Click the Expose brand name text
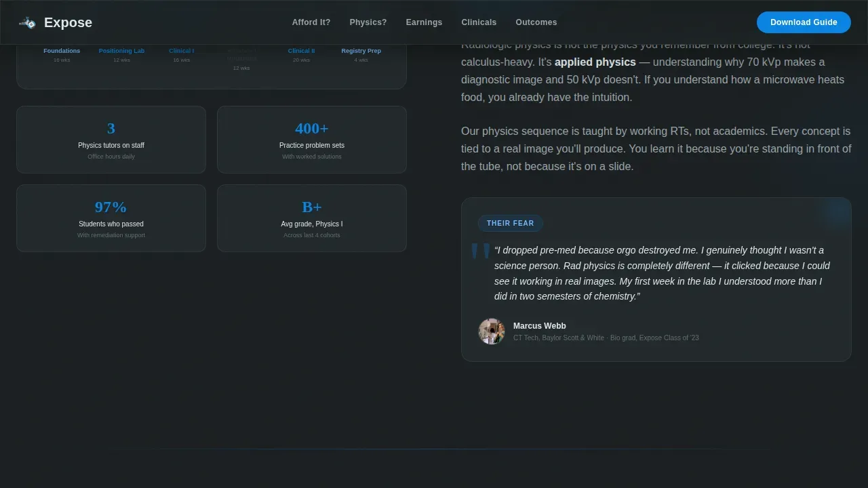The height and width of the screenshot is (488, 868). [68, 22]
